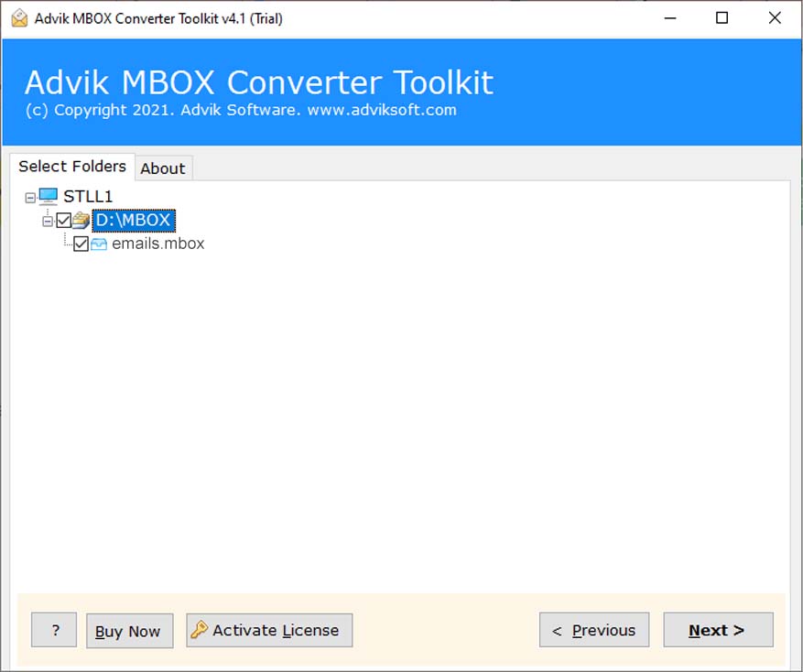Click the Next > button
The height and width of the screenshot is (672, 803).
tap(718, 630)
